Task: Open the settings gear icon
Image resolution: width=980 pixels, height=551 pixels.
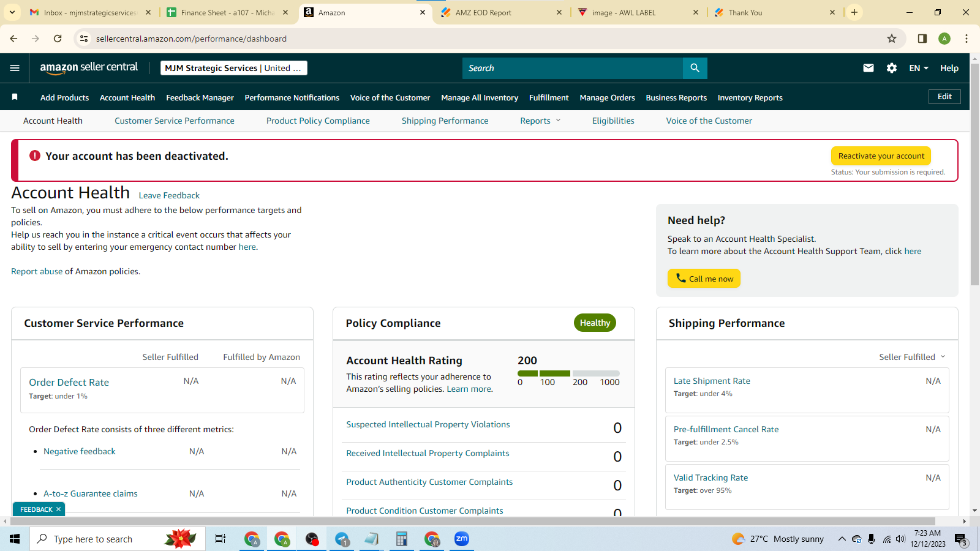Action: tap(892, 68)
